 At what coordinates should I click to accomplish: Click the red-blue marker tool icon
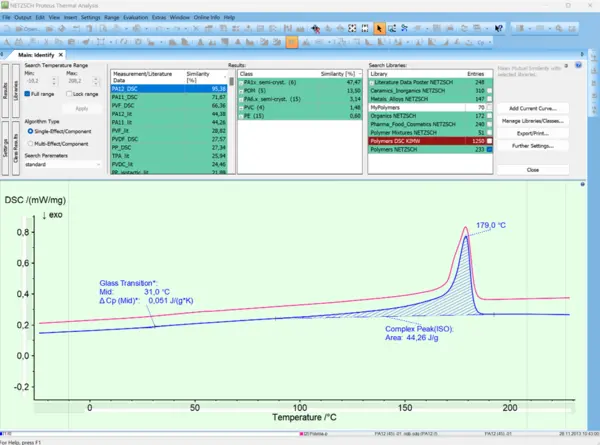pos(315,29)
